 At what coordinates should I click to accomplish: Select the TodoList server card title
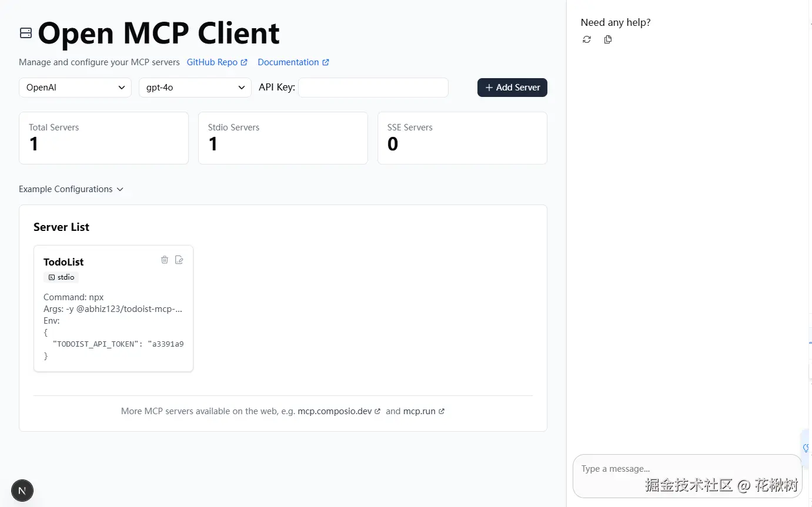pyautogui.click(x=64, y=262)
